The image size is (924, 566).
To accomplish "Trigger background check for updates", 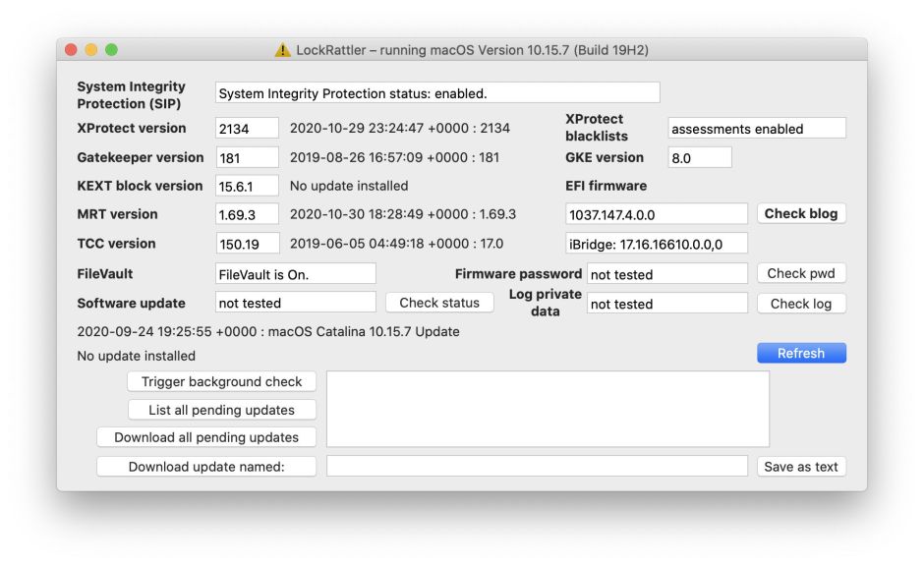I will (222, 381).
